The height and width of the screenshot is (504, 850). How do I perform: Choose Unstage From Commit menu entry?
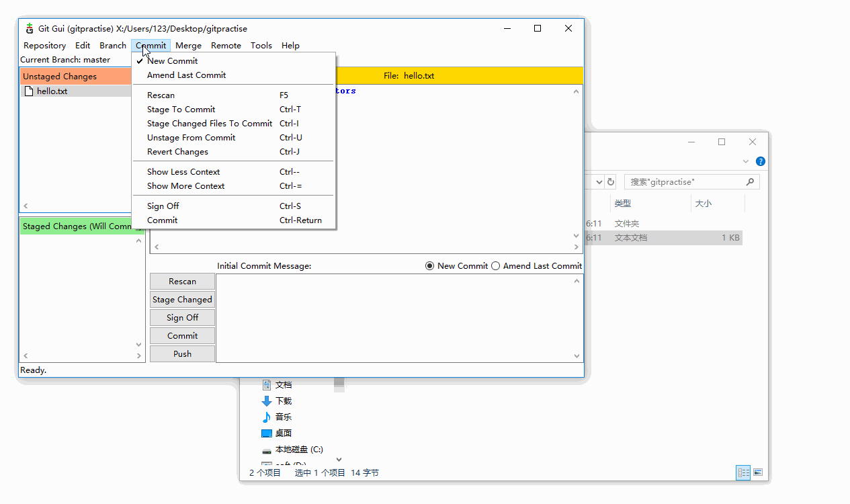tap(234, 138)
